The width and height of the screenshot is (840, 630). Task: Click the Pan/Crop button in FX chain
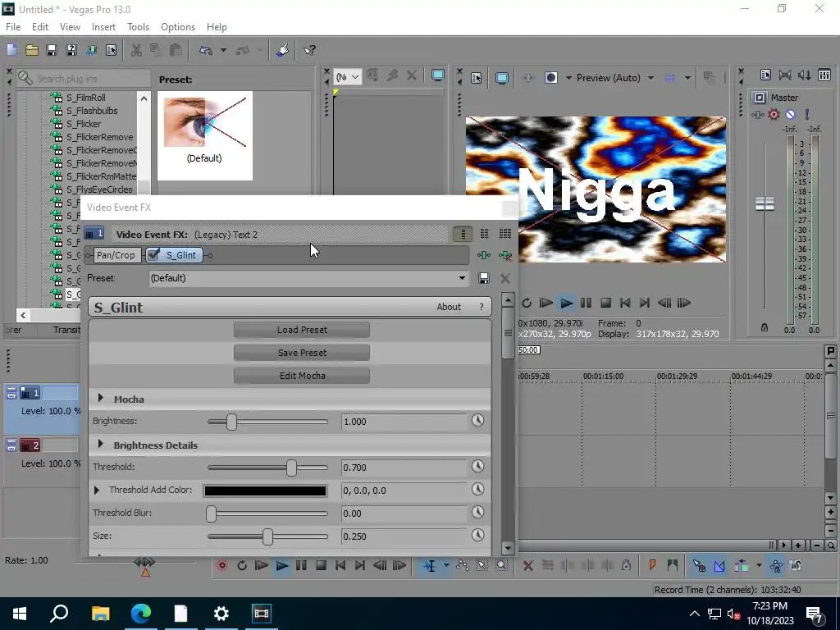point(116,255)
